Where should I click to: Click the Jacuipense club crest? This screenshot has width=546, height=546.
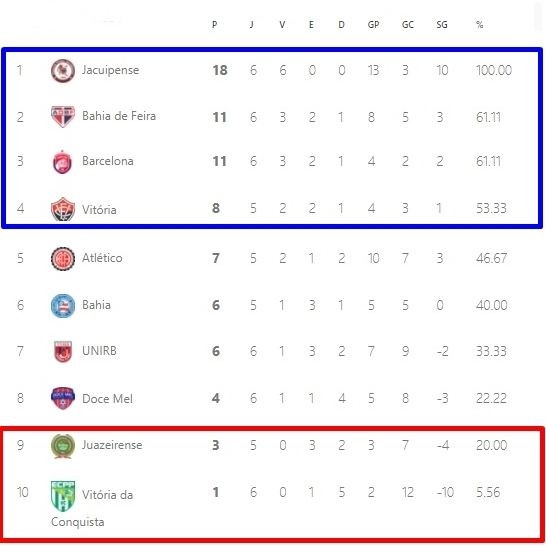[x=63, y=71]
